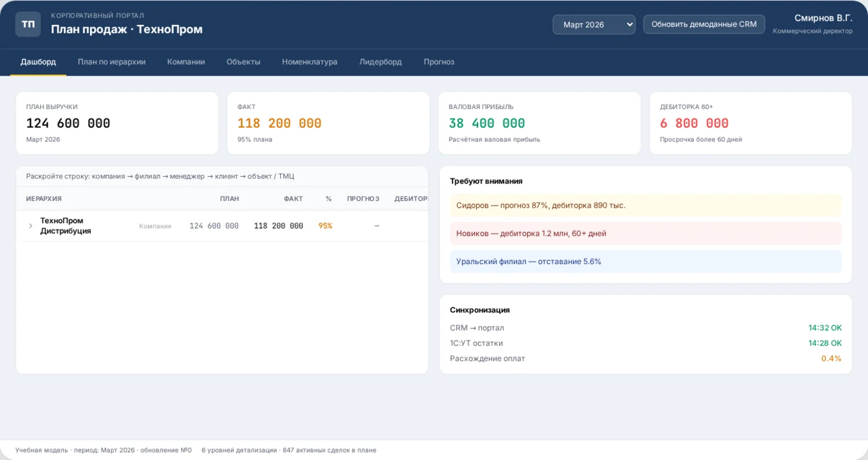Click the ПЛАН column header
Screen dimensions: 868x460
[229, 199]
